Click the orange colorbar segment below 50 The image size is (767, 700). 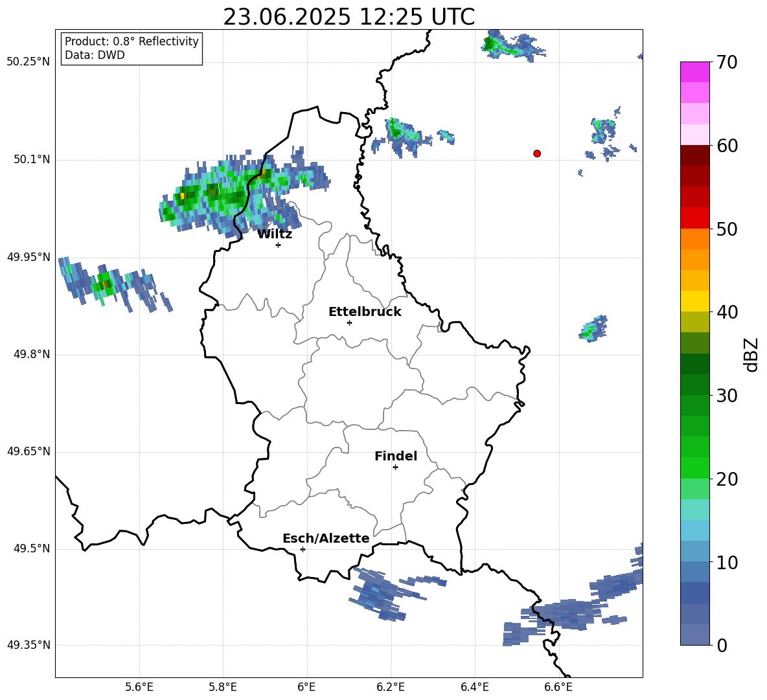click(x=694, y=239)
